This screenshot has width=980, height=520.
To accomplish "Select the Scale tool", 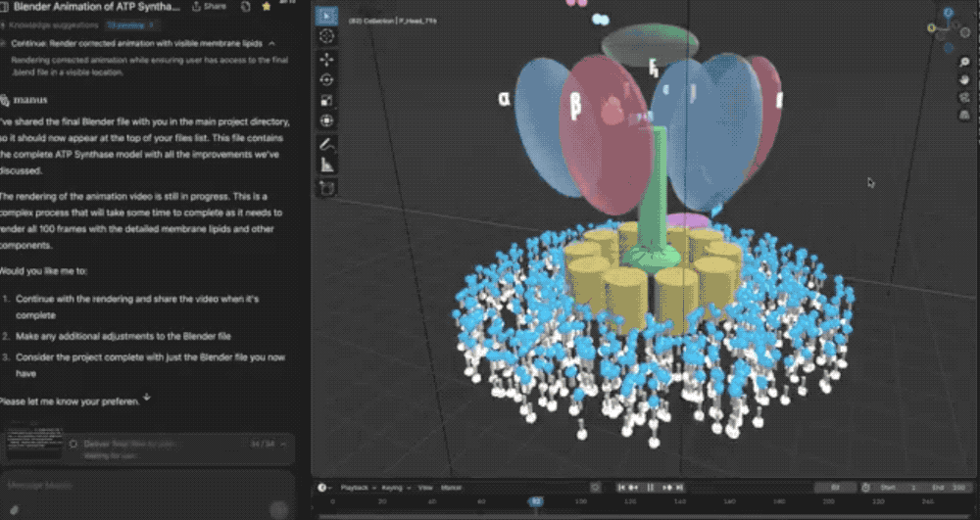I will [x=326, y=100].
